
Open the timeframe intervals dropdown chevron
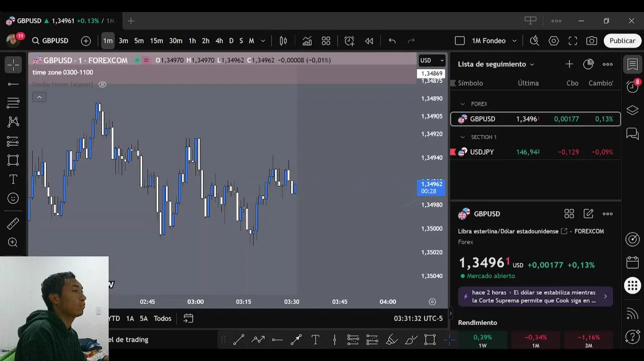click(x=263, y=41)
